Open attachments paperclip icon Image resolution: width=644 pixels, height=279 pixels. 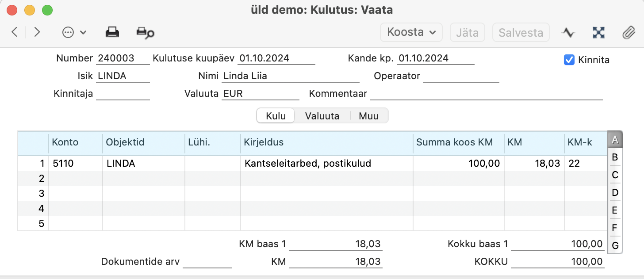click(x=629, y=32)
